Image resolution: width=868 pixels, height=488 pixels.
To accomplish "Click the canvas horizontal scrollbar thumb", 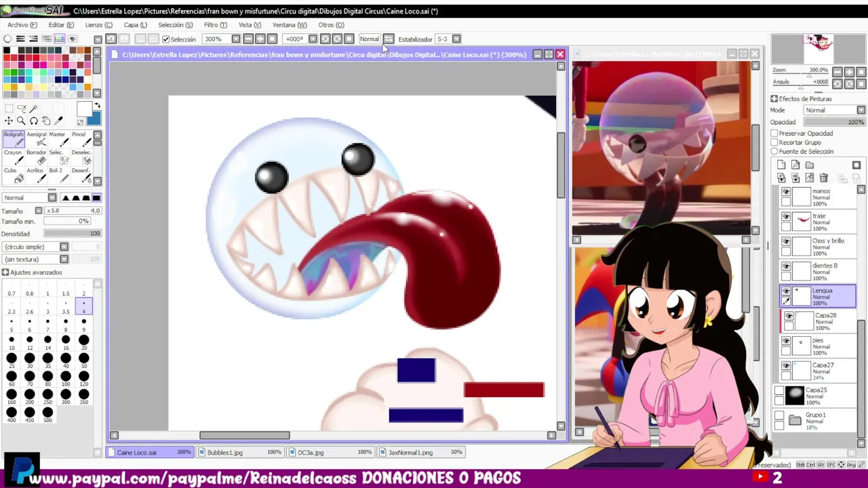I will tap(244, 435).
